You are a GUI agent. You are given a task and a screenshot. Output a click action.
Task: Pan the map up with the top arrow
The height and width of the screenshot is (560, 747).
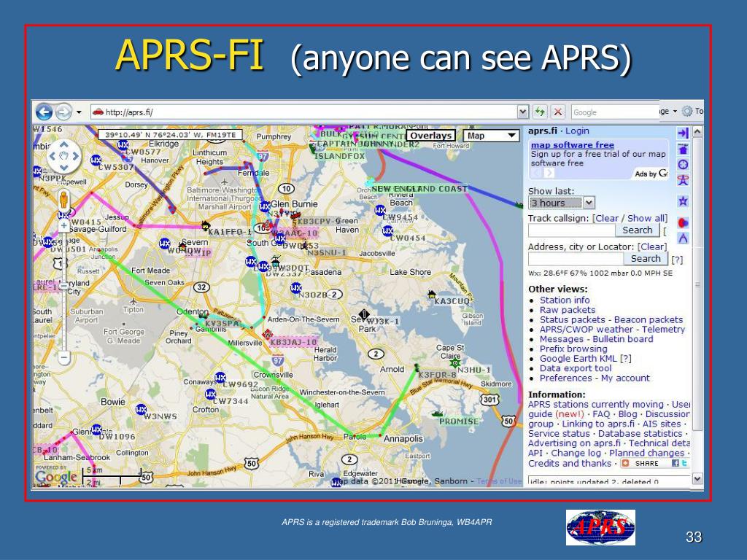(x=64, y=144)
